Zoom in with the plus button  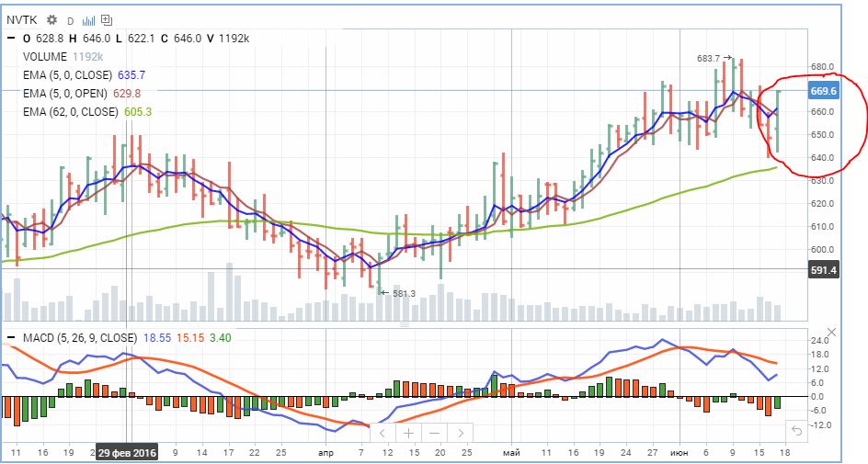click(407, 432)
